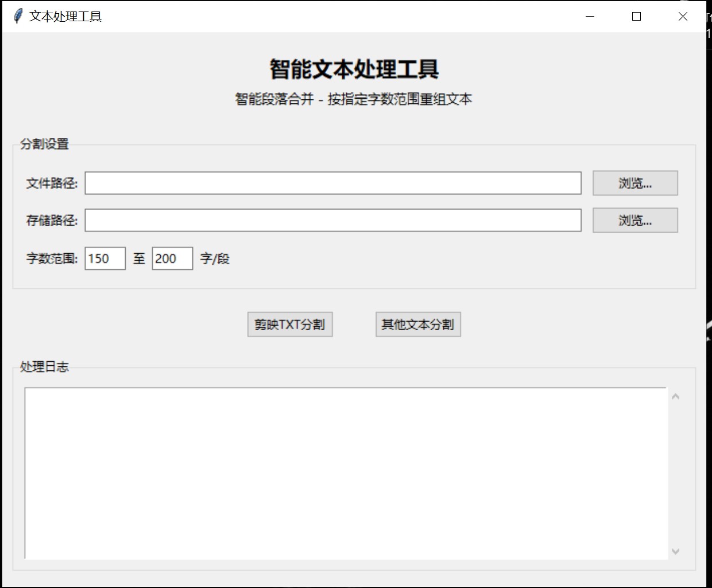712x588 pixels.
Task: Click the 分割设置 group label
Action: [44, 144]
